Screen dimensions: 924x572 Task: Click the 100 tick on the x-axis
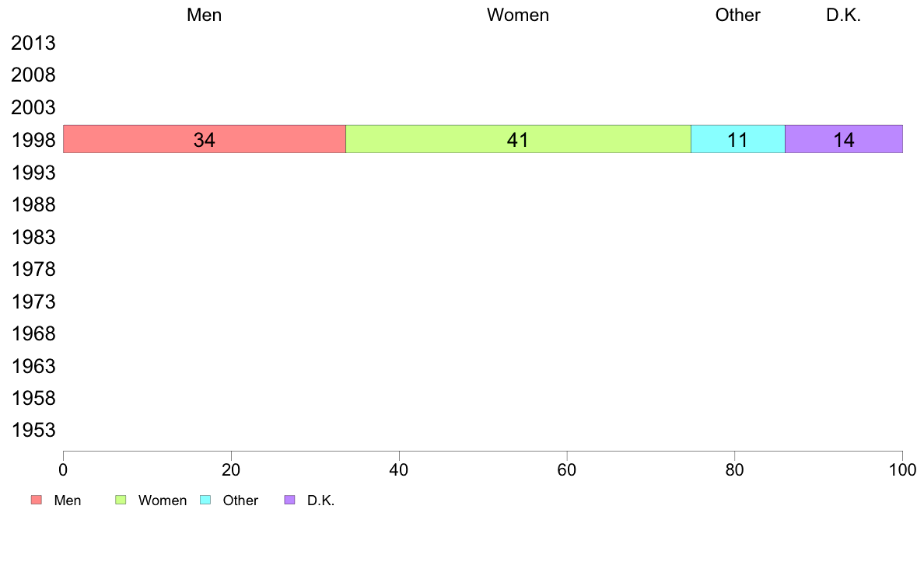[902, 469]
